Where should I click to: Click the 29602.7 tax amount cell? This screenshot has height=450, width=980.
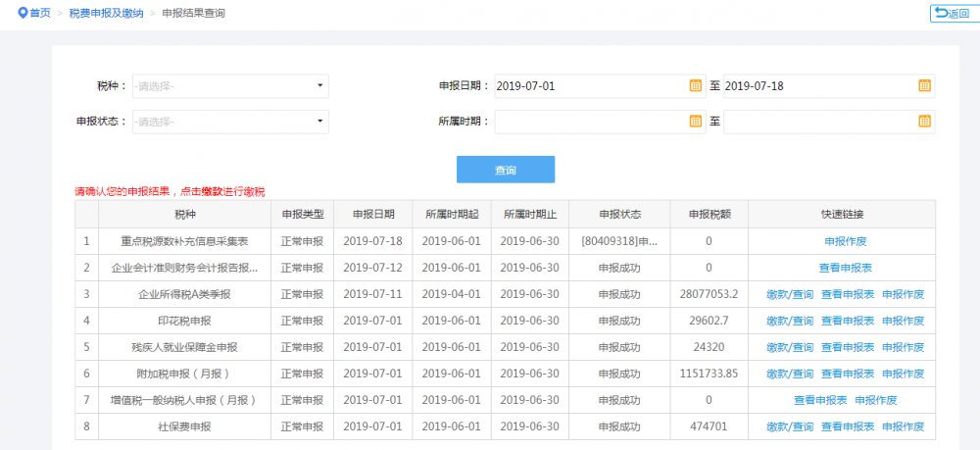(x=709, y=321)
